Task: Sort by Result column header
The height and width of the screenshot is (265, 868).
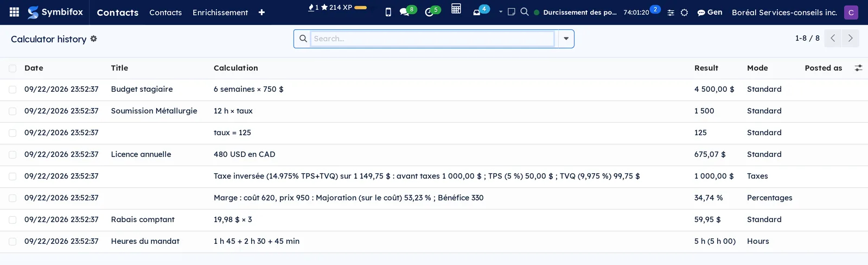Action: coord(706,68)
